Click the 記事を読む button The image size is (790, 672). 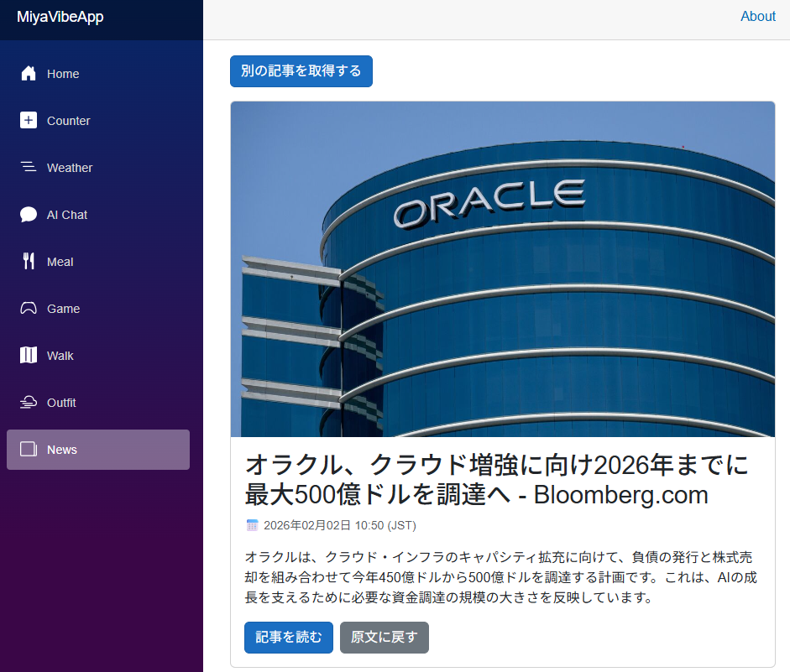click(289, 638)
